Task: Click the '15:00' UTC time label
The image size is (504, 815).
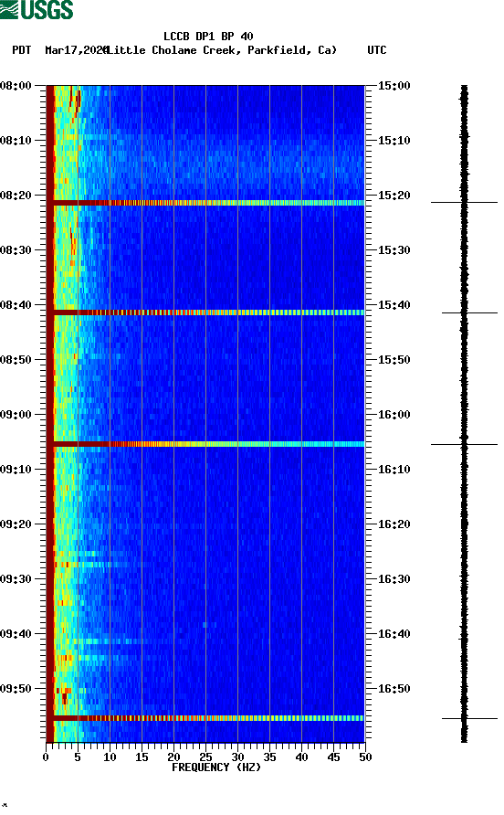Action: click(x=394, y=86)
